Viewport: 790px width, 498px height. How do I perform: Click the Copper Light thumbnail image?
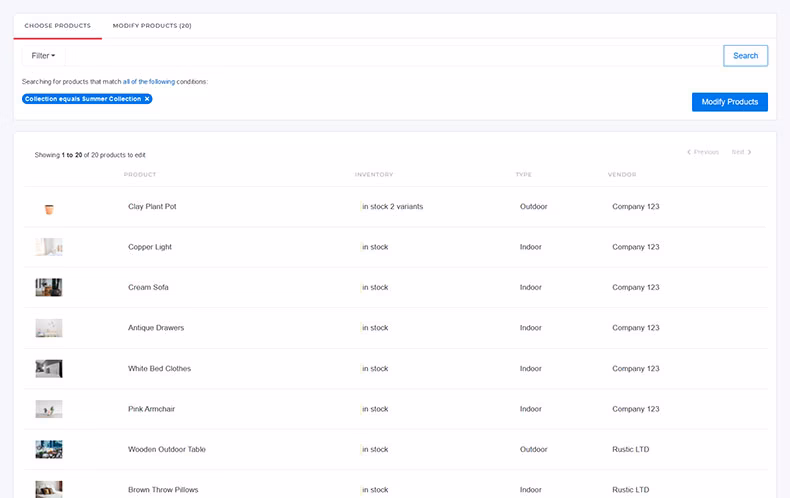point(49,247)
